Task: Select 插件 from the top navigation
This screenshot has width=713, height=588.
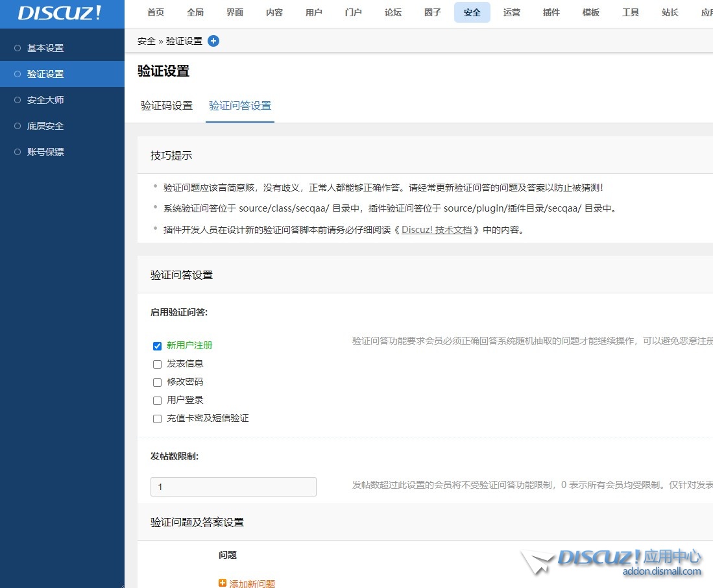Action: (551, 12)
